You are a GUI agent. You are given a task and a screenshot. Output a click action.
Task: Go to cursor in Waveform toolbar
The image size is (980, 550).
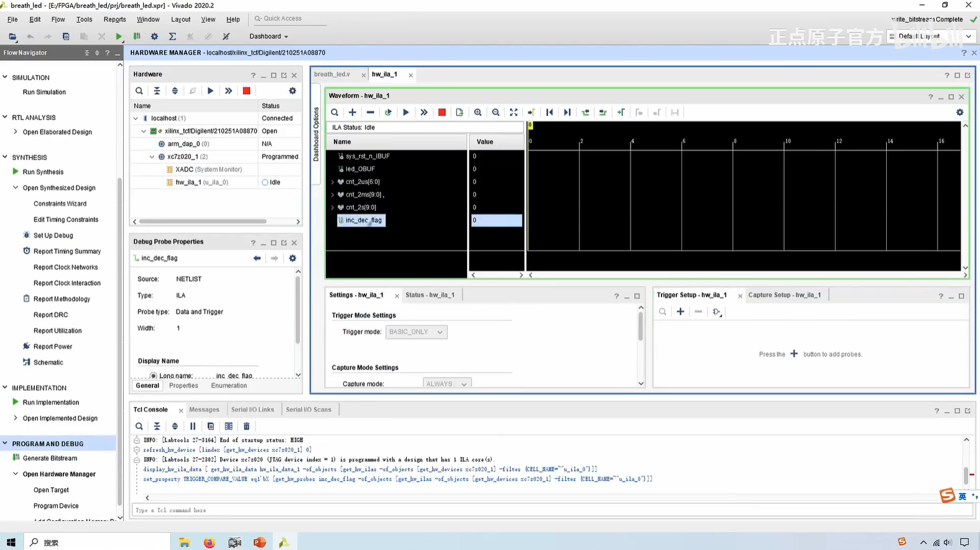pyautogui.click(x=532, y=113)
